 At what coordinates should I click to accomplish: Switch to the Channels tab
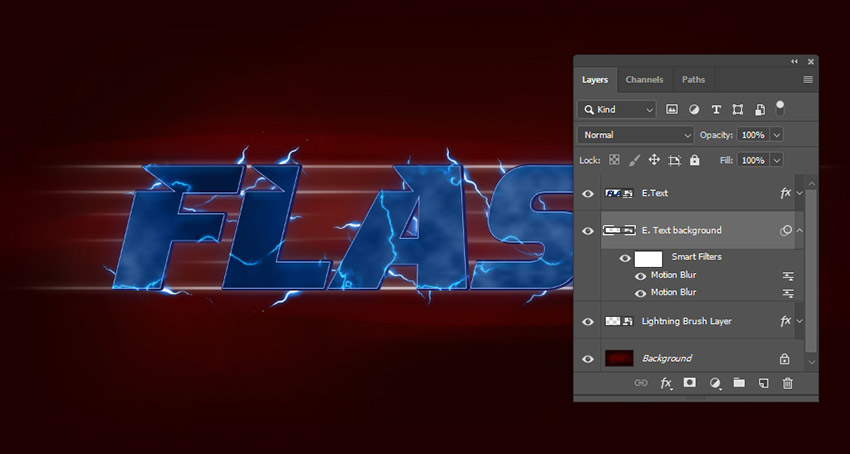(x=644, y=80)
